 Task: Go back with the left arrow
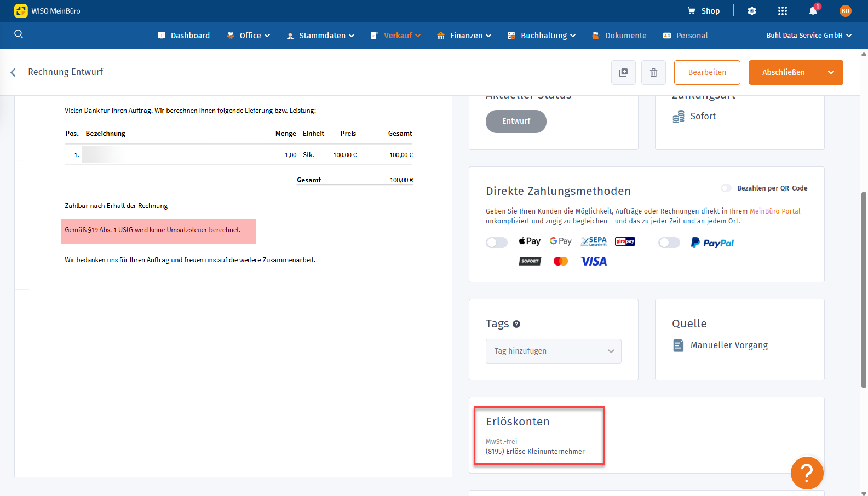pos(13,72)
